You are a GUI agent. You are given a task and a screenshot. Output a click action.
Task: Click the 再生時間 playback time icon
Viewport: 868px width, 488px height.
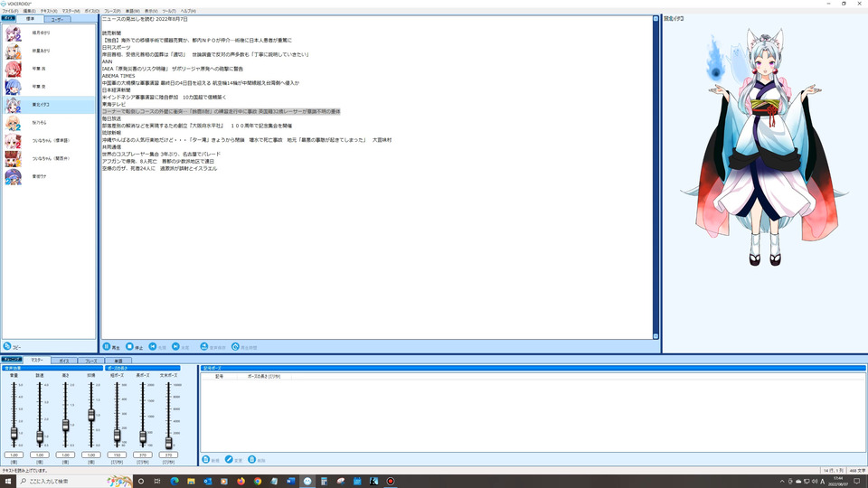[235, 346]
